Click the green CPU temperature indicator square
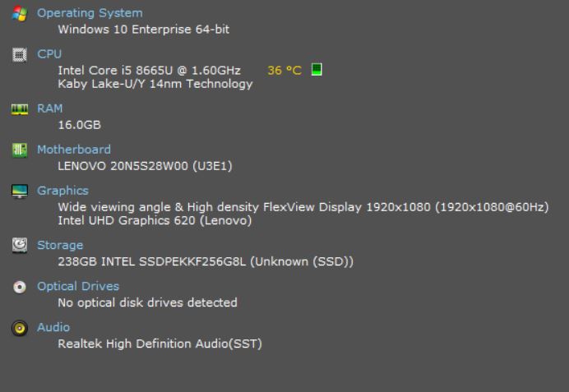The height and width of the screenshot is (392, 569). [x=316, y=70]
